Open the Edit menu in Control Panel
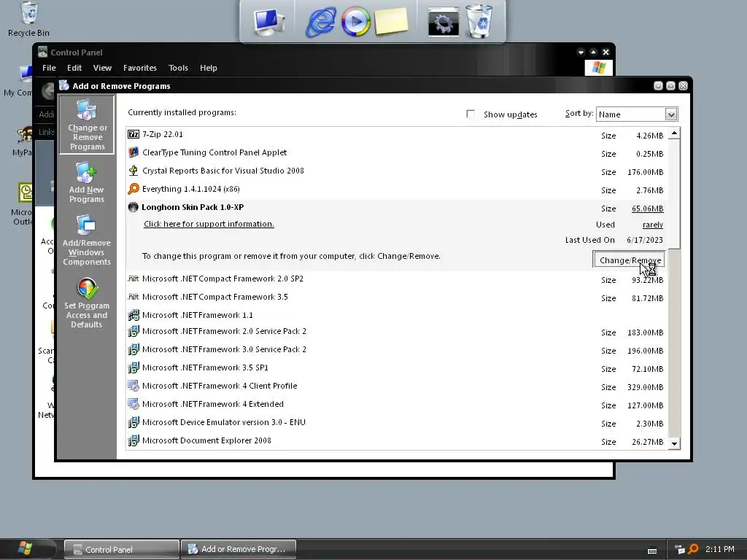This screenshot has width=747, height=560. [x=74, y=68]
